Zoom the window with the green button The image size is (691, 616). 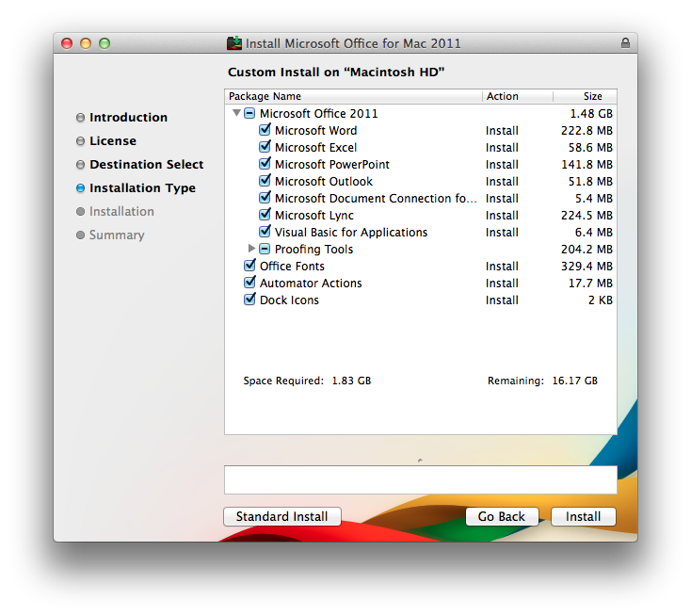[x=104, y=43]
